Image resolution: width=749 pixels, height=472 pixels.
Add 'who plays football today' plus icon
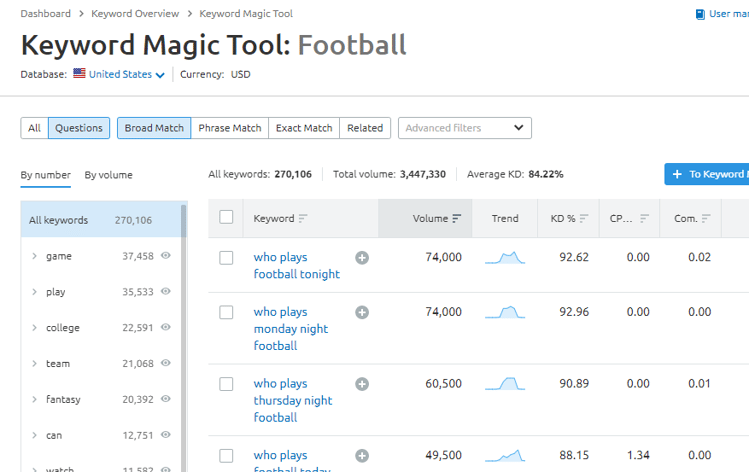click(x=362, y=456)
